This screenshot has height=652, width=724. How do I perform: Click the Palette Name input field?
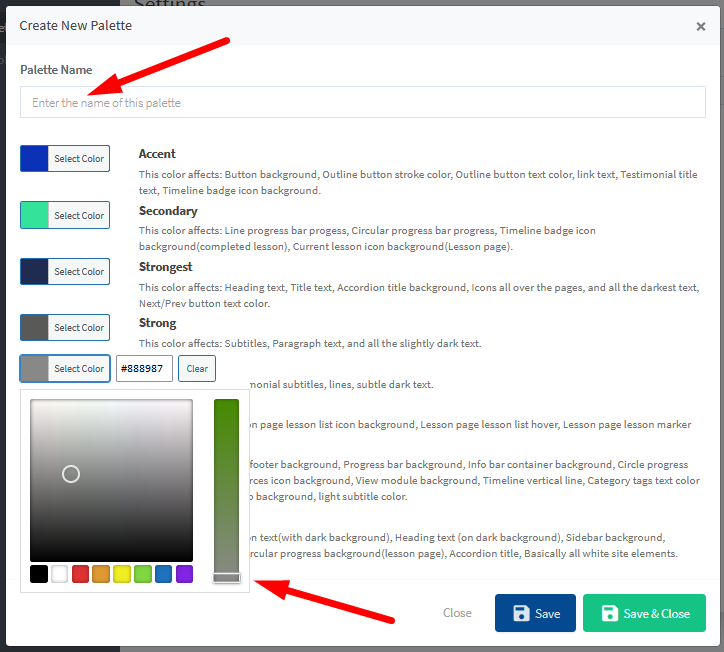pyautogui.click(x=362, y=102)
